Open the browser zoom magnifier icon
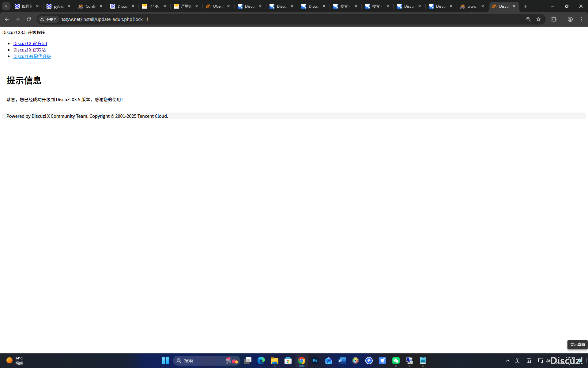Screen dimensions: 588x368 click(528, 19)
